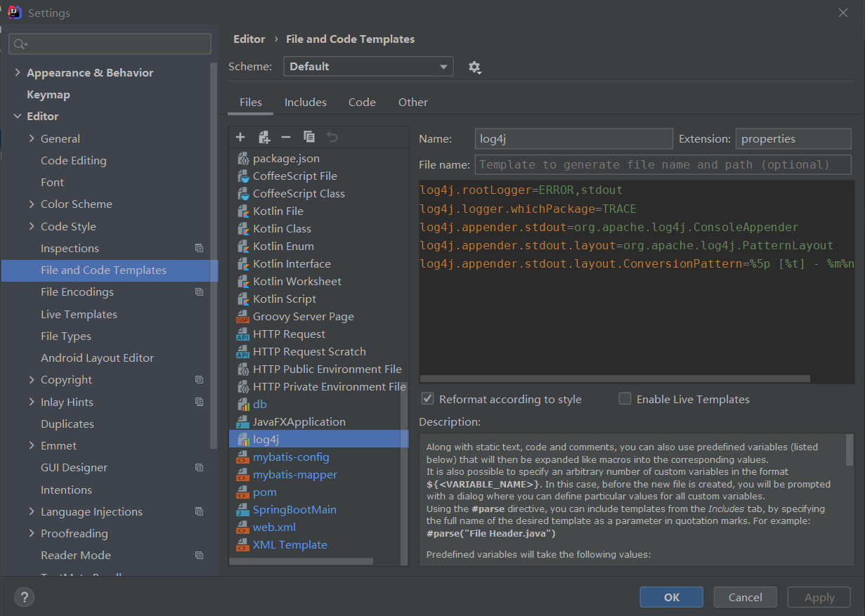865x616 pixels.
Task: Click the db template icon
Action: [x=242, y=405]
